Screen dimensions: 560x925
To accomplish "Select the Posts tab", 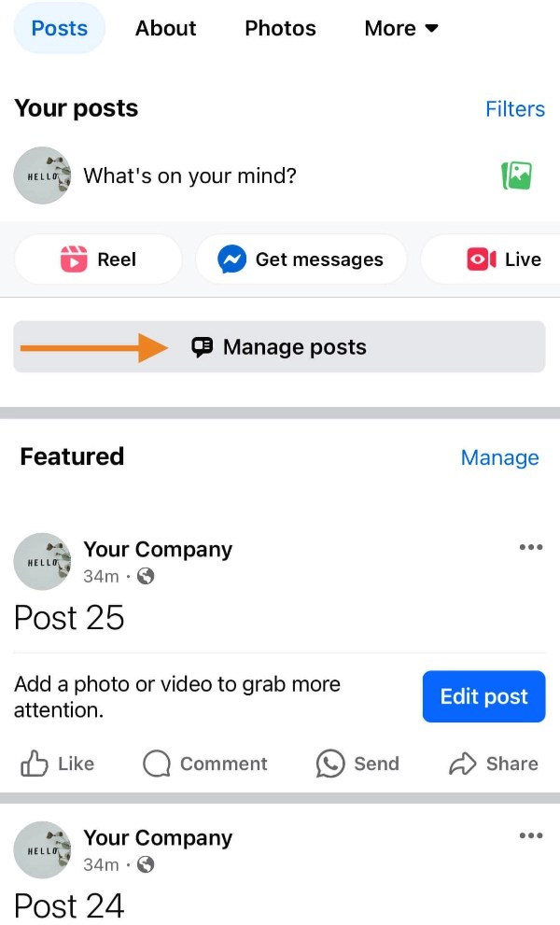I will coord(59,28).
